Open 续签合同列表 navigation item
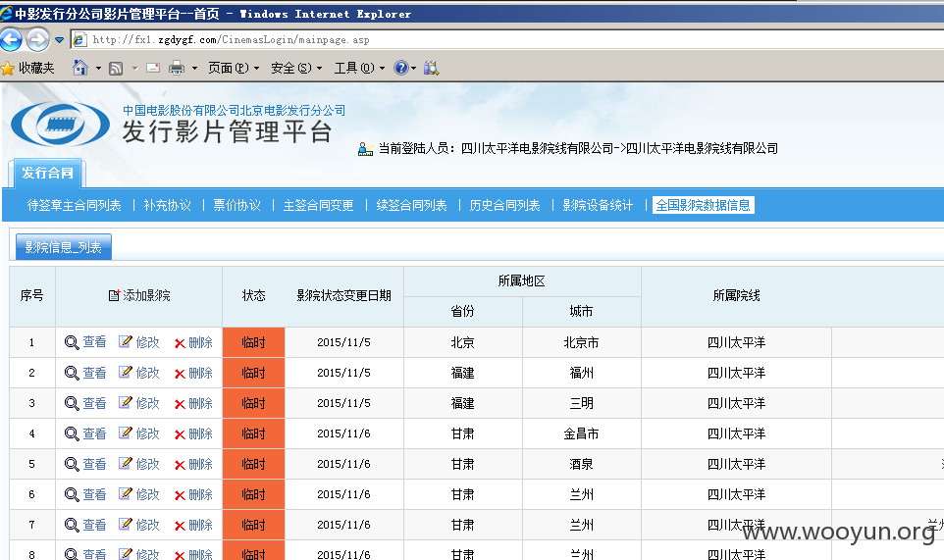Image resolution: width=944 pixels, height=560 pixels. coord(412,206)
